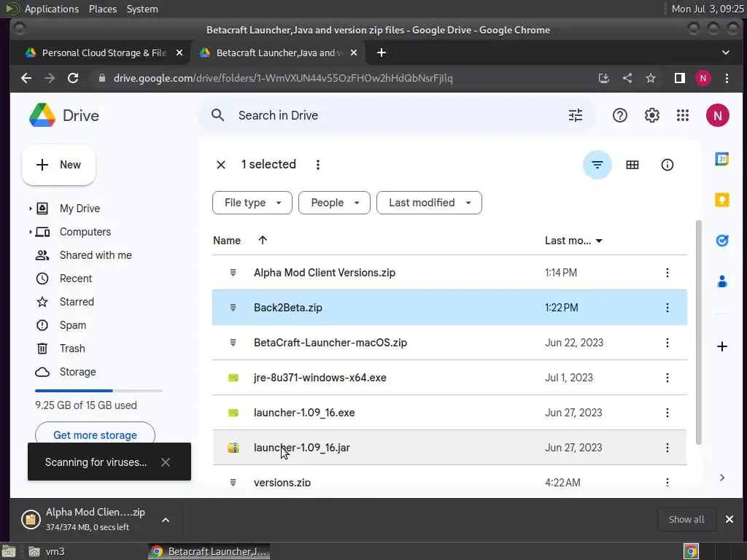Switch to grid layout view
This screenshot has width=747, height=560.
pyautogui.click(x=632, y=165)
